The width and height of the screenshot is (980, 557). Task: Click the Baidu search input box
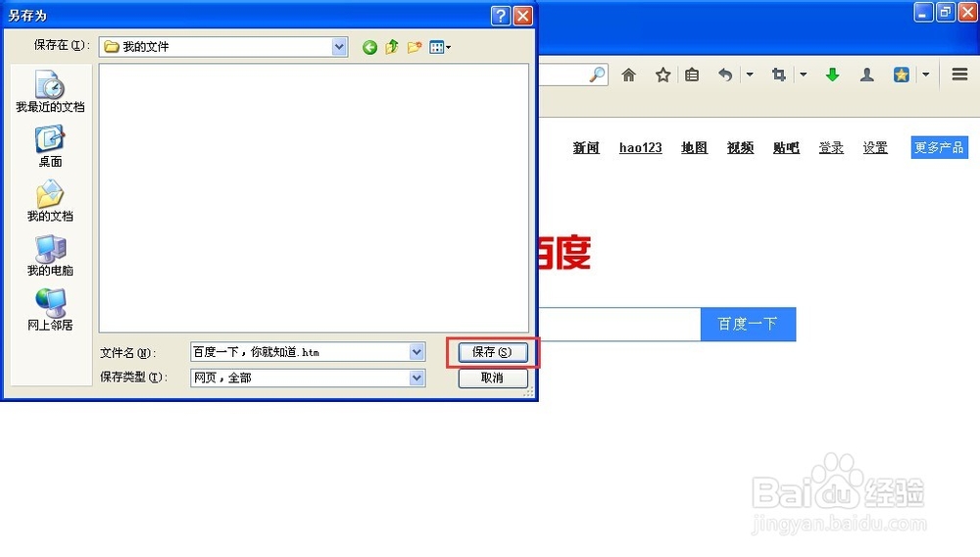(619, 324)
